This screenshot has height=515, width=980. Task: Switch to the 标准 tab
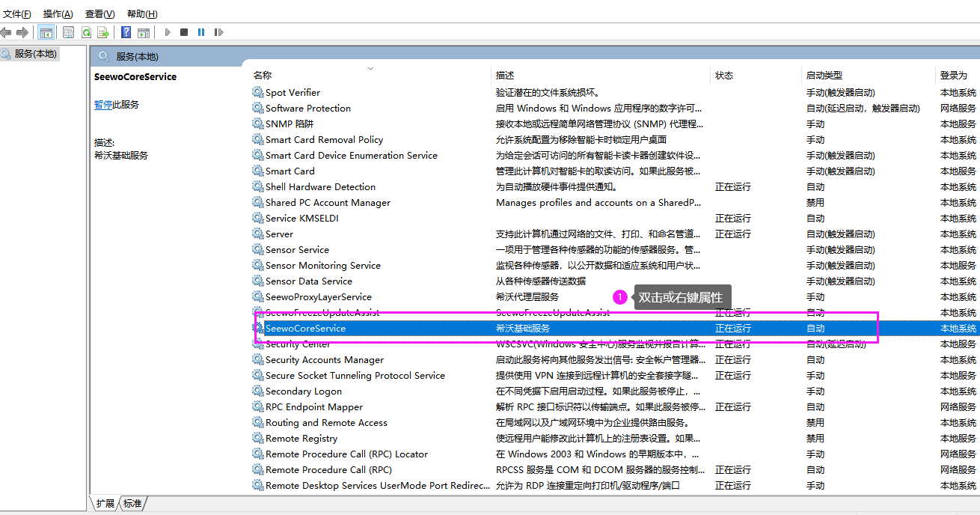[x=132, y=504]
